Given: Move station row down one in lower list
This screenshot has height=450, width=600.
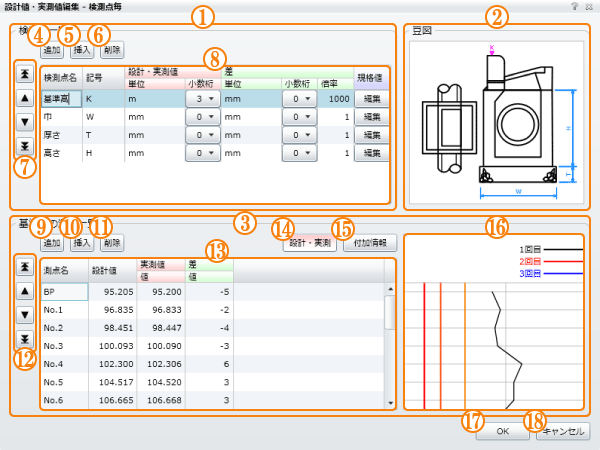Looking at the screenshot, I should point(24,315).
